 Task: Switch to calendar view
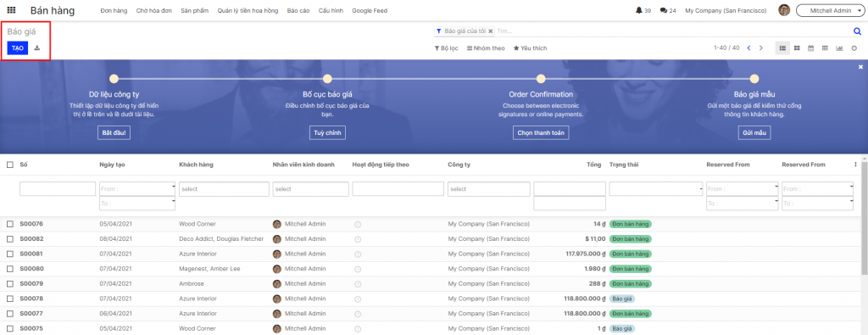tap(811, 48)
